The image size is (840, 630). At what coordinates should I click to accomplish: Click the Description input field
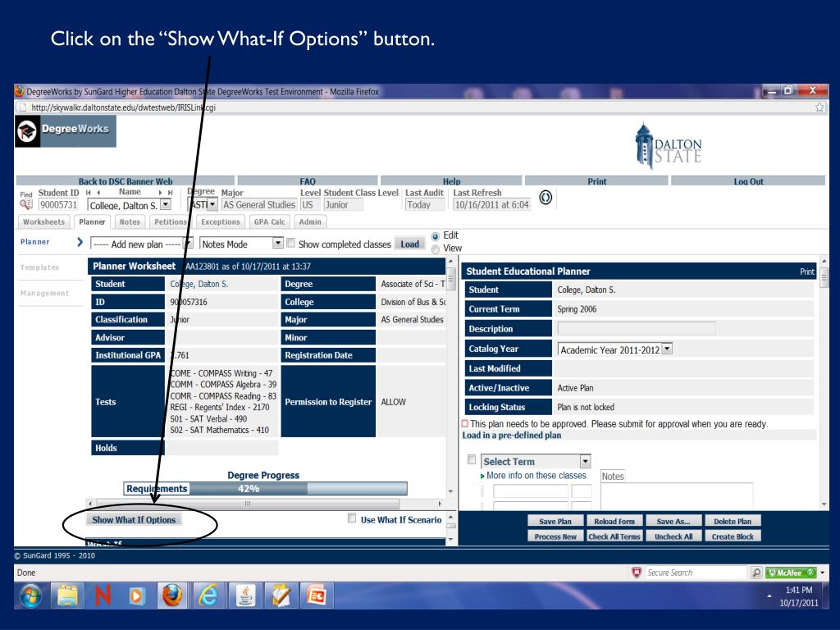tap(637, 328)
